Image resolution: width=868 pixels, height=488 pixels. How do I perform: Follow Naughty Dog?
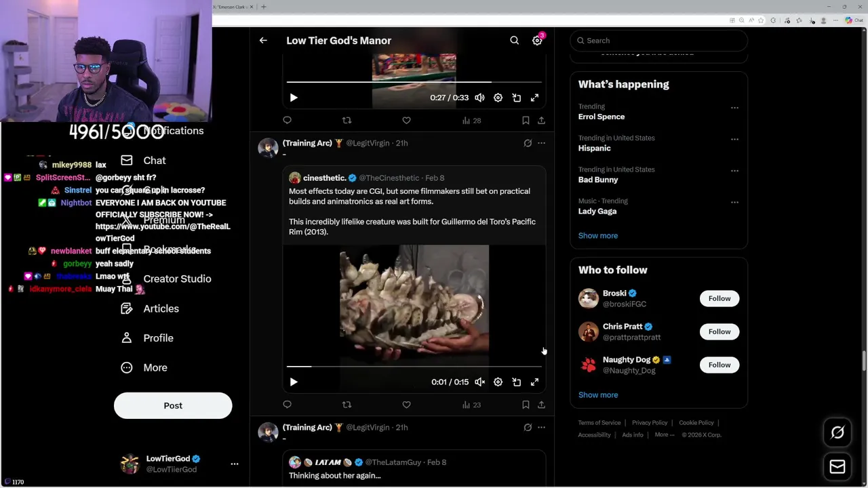(x=719, y=365)
